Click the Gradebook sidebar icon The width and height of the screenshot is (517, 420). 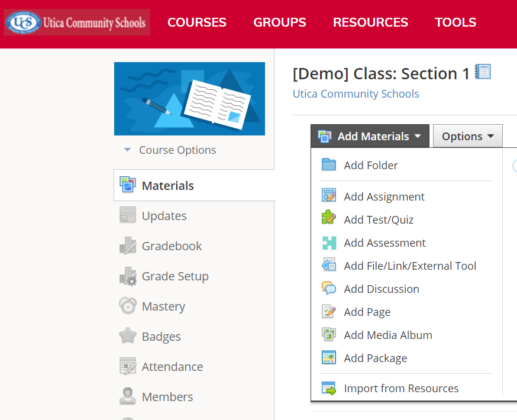tap(128, 246)
